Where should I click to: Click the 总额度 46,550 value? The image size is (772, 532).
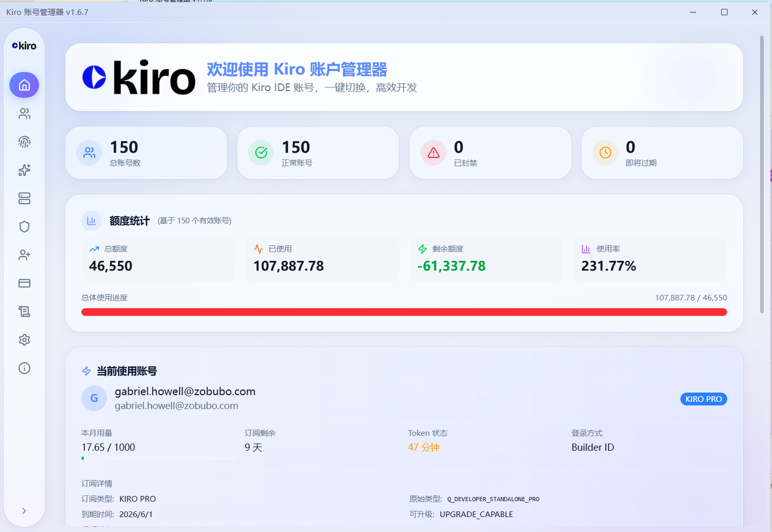111,266
